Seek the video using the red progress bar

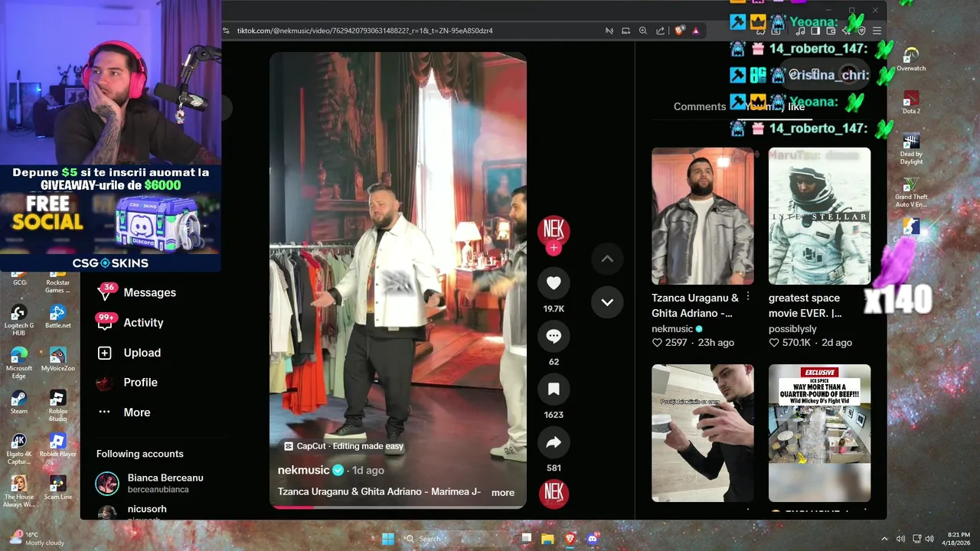point(397,507)
